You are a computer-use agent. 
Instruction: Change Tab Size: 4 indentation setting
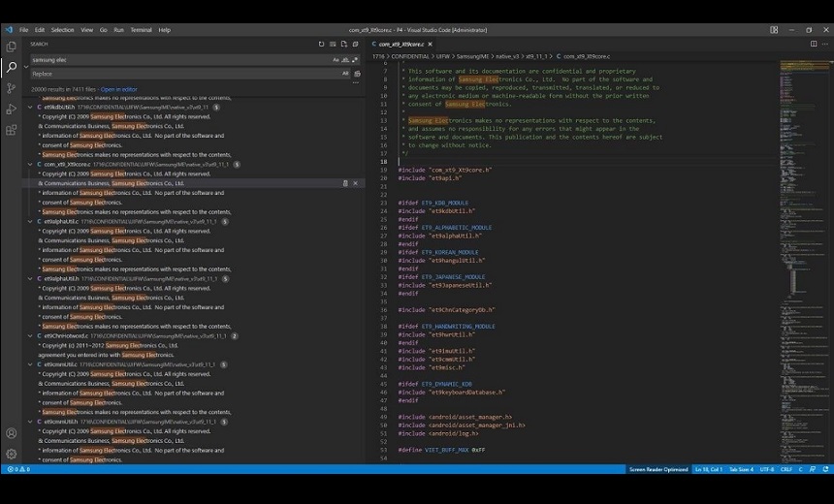pyautogui.click(x=741, y=469)
